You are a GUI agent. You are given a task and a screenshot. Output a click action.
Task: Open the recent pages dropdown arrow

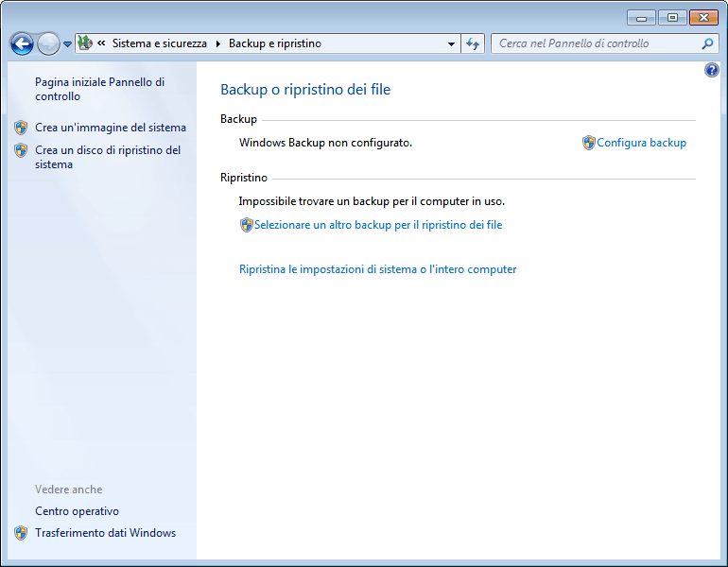(x=67, y=44)
